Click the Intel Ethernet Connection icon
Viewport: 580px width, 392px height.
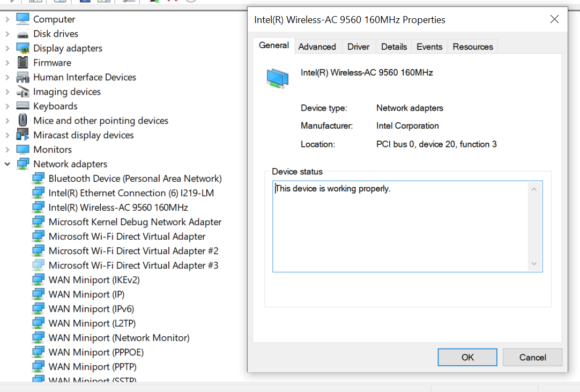point(38,193)
